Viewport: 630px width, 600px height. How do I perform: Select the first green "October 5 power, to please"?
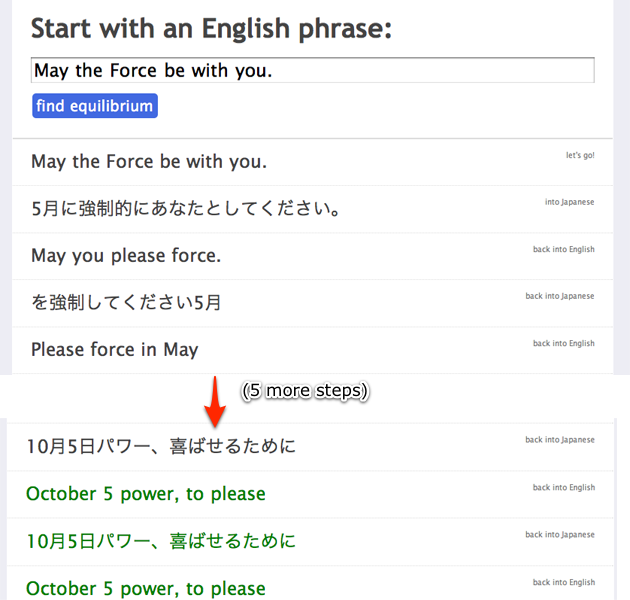click(146, 494)
